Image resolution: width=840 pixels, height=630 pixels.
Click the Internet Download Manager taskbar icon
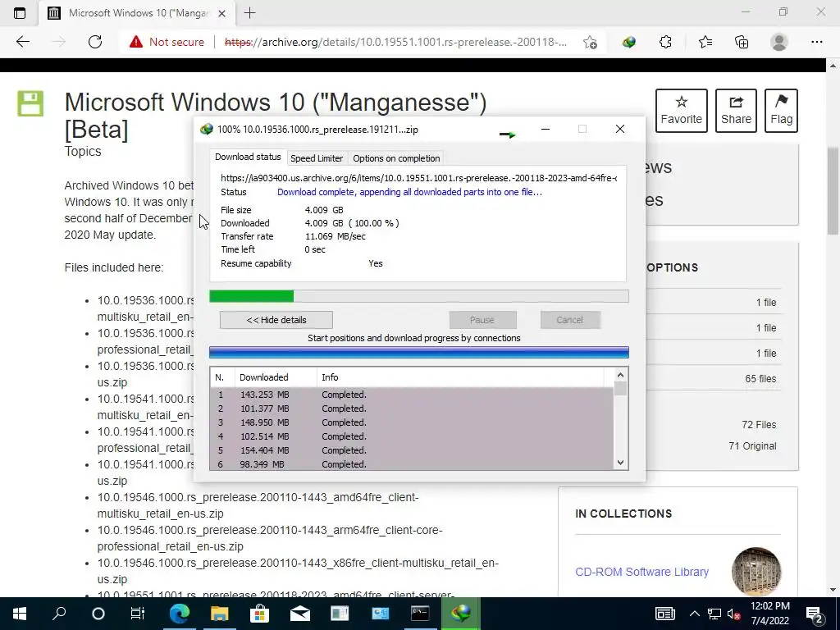pyautogui.click(x=460, y=614)
